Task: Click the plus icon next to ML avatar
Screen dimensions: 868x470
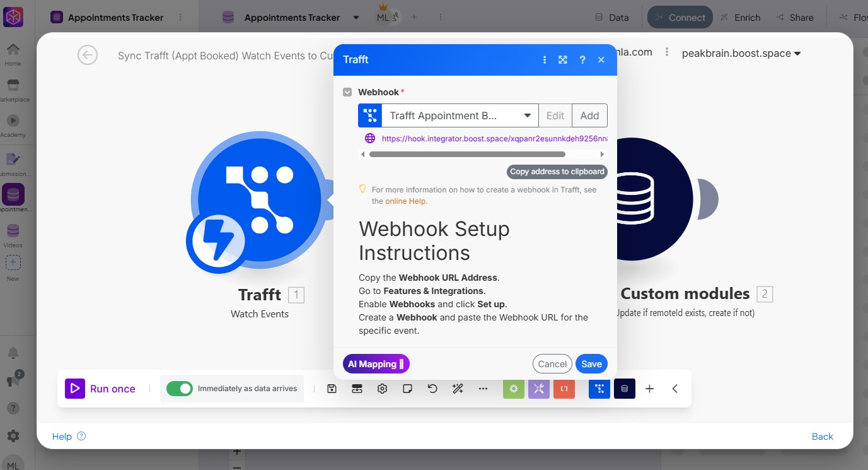Action: coord(414,17)
